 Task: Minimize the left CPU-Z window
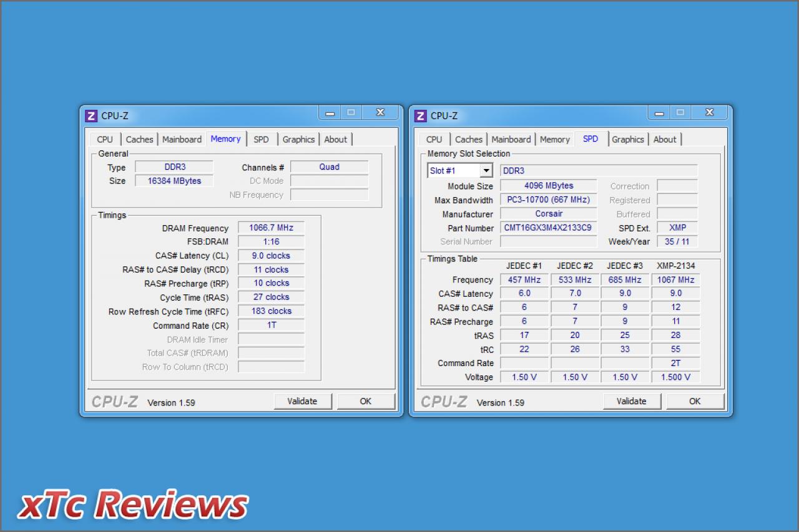pos(330,112)
